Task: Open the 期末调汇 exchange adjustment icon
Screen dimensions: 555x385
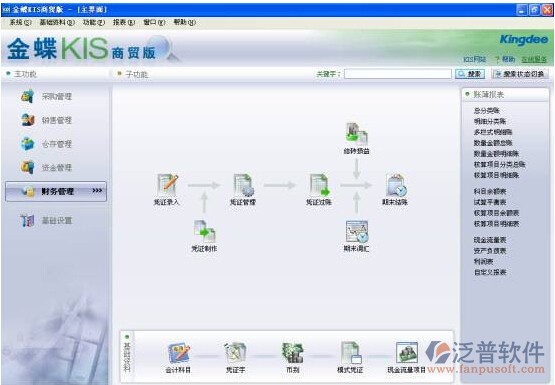Action: (356, 231)
